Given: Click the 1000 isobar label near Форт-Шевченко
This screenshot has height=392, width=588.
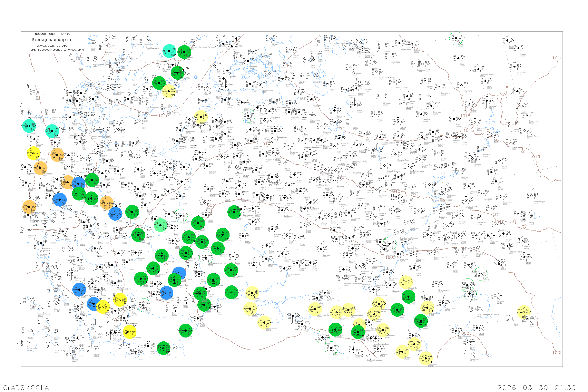Looking at the screenshot, I should [464, 333].
